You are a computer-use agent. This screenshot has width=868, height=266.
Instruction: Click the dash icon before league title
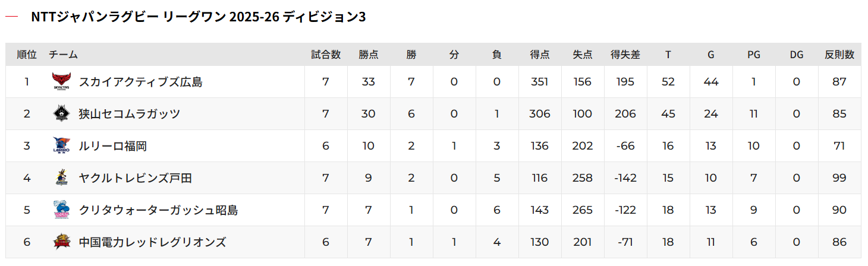[12, 17]
